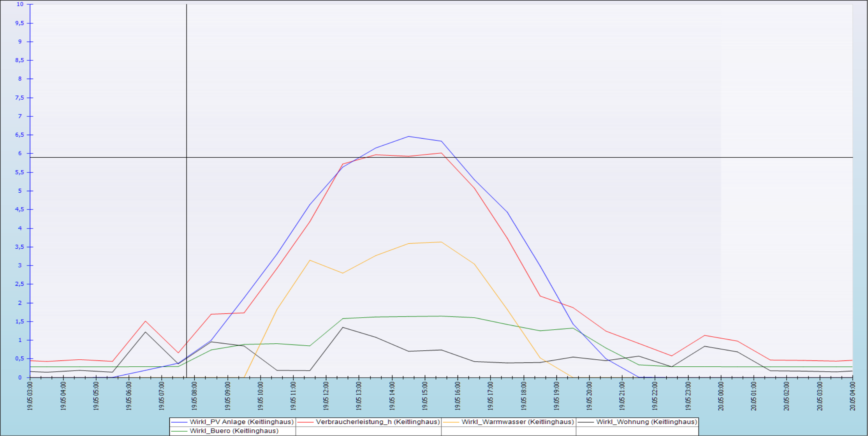Viewport: 868px width, 436px height.
Task: Click the y-axis label 2,5
Action: (19, 284)
